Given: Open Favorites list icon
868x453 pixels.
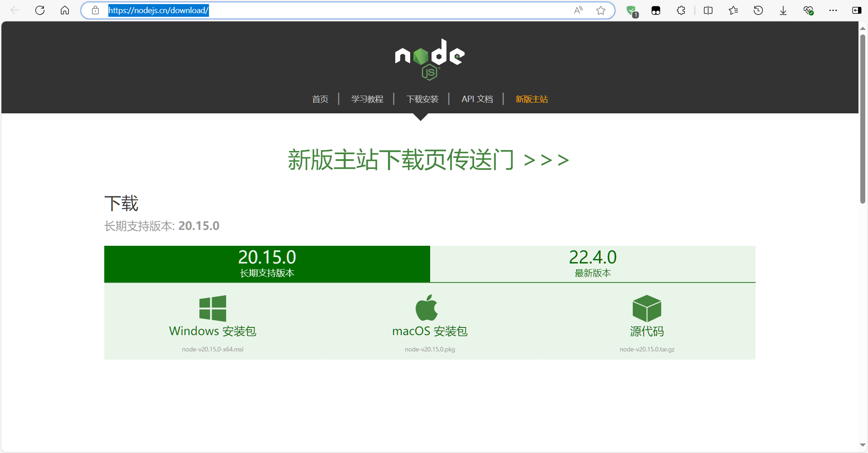Looking at the screenshot, I should (x=733, y=10).
